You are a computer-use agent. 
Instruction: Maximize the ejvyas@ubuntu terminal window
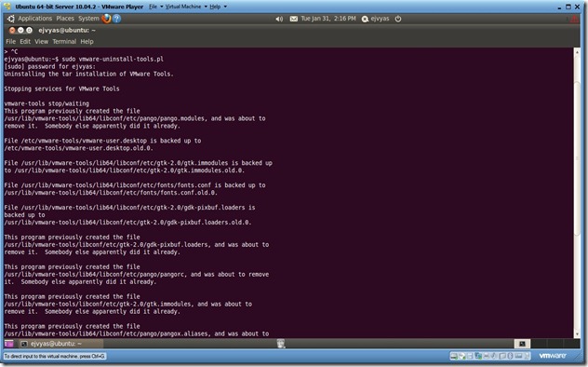(29, 30)
